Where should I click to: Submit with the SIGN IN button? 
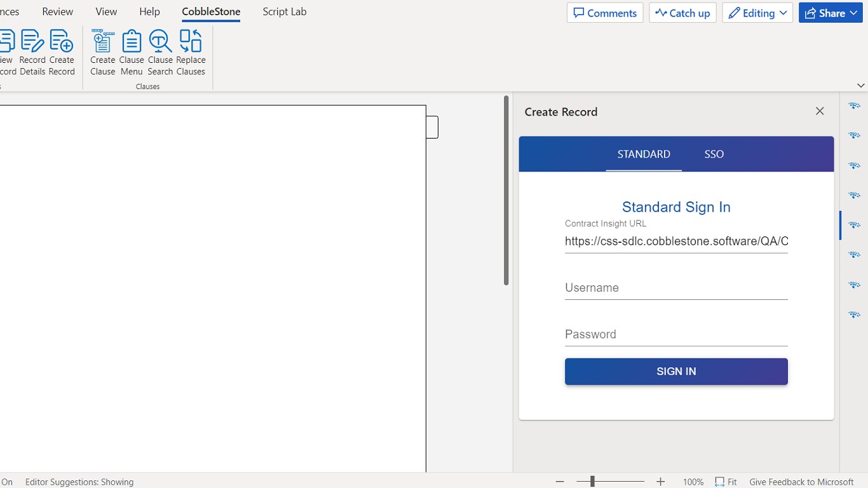(x=676, y=372)
